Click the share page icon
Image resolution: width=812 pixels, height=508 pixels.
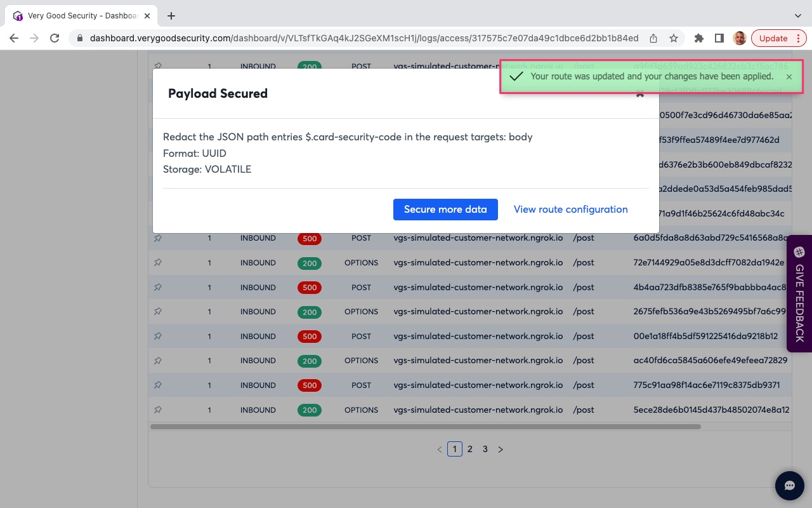point(653,38)
